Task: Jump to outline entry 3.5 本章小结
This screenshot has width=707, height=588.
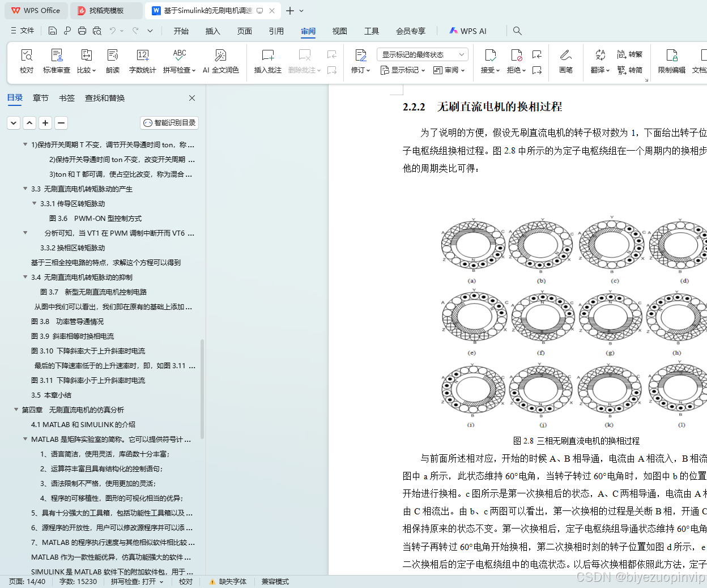Action: (x=51, y=395)
